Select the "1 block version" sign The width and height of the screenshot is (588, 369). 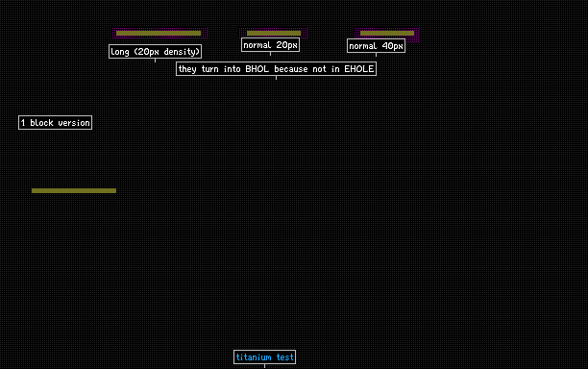tap(55, 123)
